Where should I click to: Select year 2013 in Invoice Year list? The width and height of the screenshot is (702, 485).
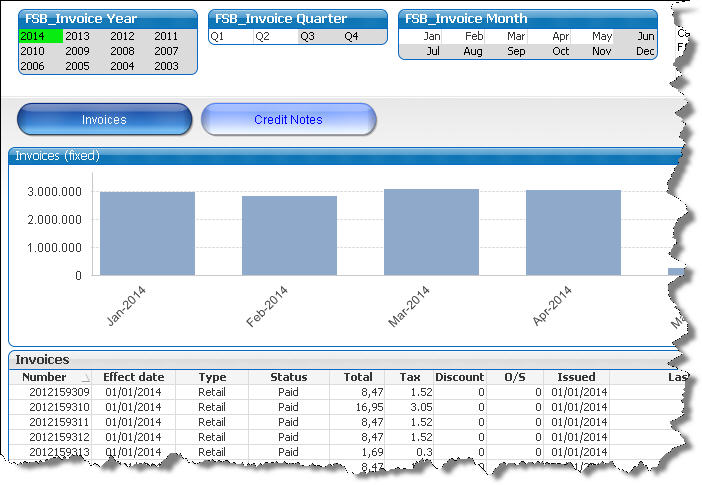coord(77,36)
